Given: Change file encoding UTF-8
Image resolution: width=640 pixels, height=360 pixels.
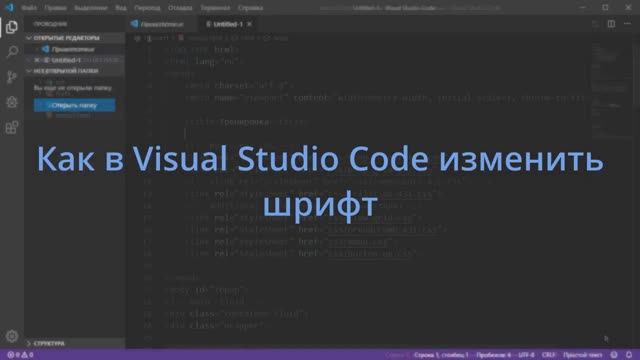Looking at the screenshot, I should [526, 355].
